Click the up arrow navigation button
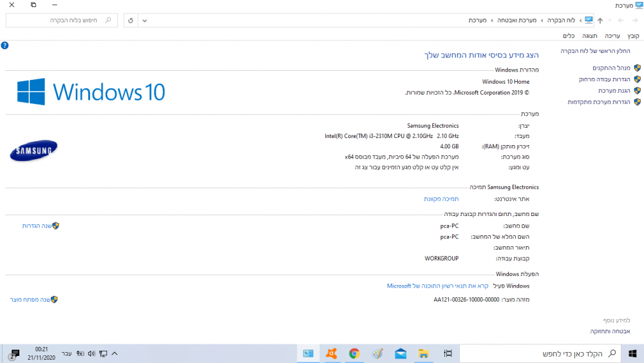644x363 pixels. pyautogui.click(x=600, y=21)
